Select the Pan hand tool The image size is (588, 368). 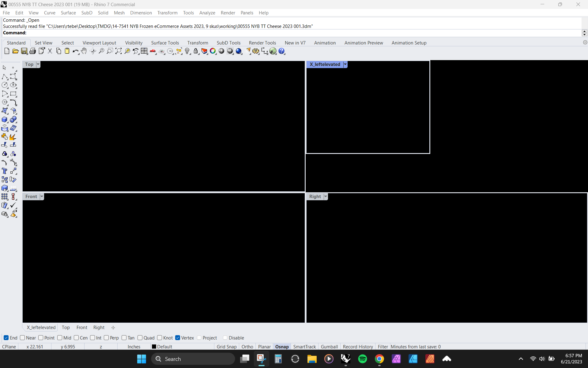tap(84, 51)
